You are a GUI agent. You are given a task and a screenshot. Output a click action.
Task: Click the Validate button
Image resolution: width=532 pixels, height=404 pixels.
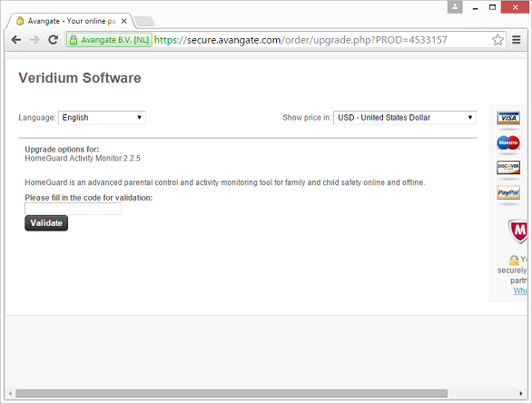click(x=46, y=223)
